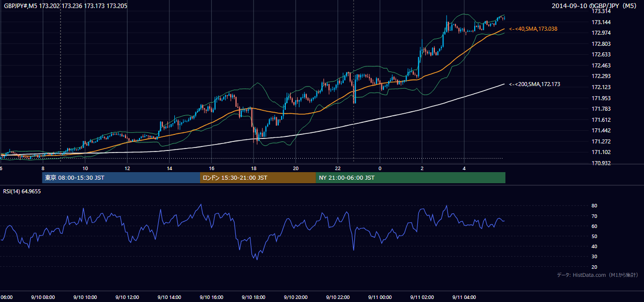Click hour marker 4 under the price chart
This screenshot has height=302, width=644.
coord(464,168)
